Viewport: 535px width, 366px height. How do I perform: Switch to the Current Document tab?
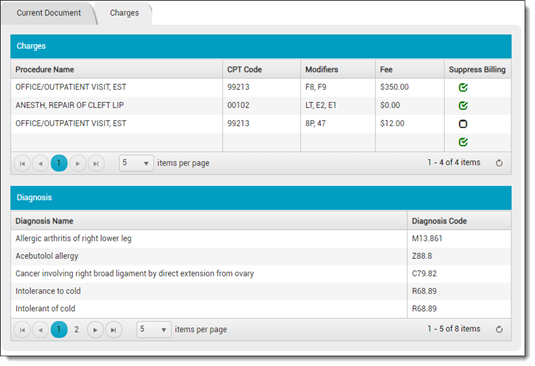[x=49, y=13]
